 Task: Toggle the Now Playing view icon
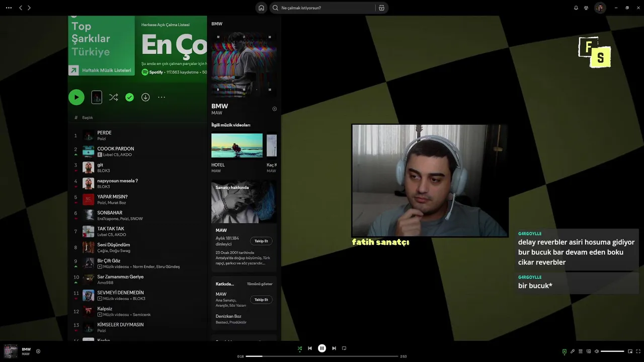click(x=565, y=351)
